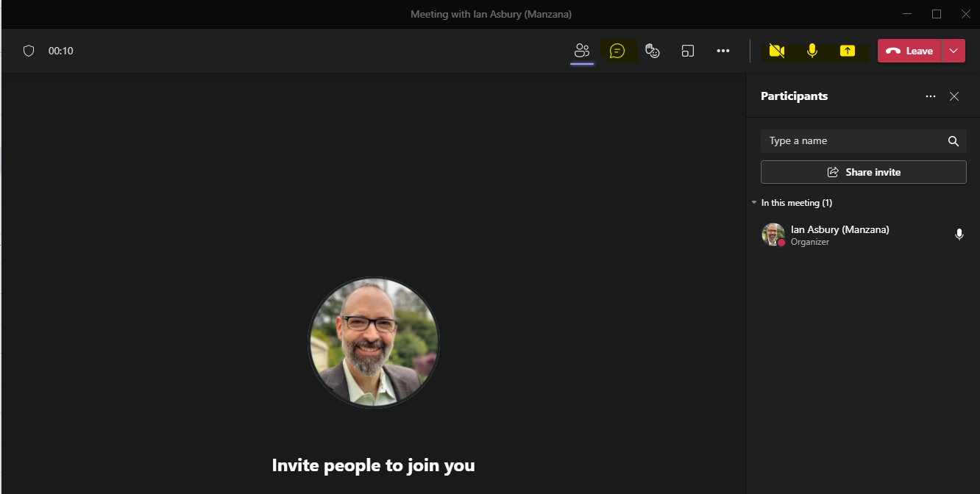
Task: Click the Rooms icon in toolbar
Action: pyautogui.click(x=688, y=51)
